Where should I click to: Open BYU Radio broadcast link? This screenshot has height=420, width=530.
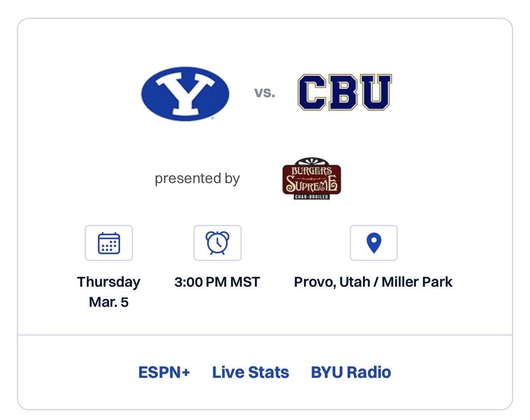(x=351, y=372)
